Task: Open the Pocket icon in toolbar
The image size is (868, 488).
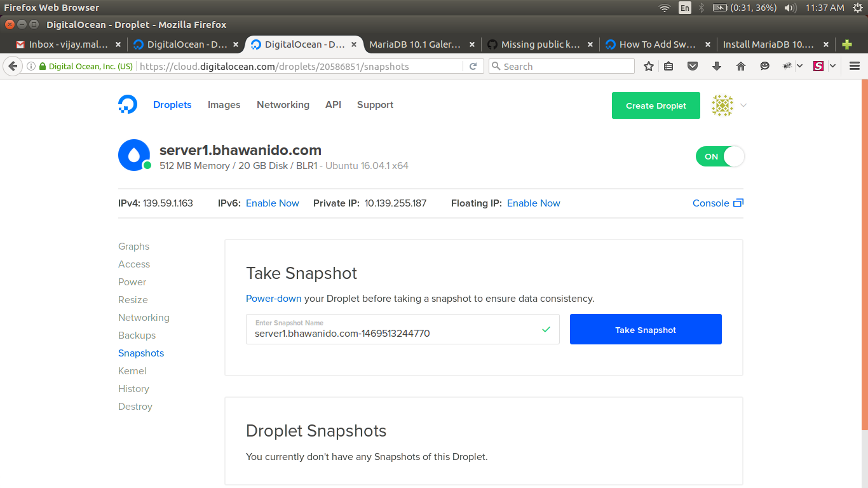Action: click(693, 66)
